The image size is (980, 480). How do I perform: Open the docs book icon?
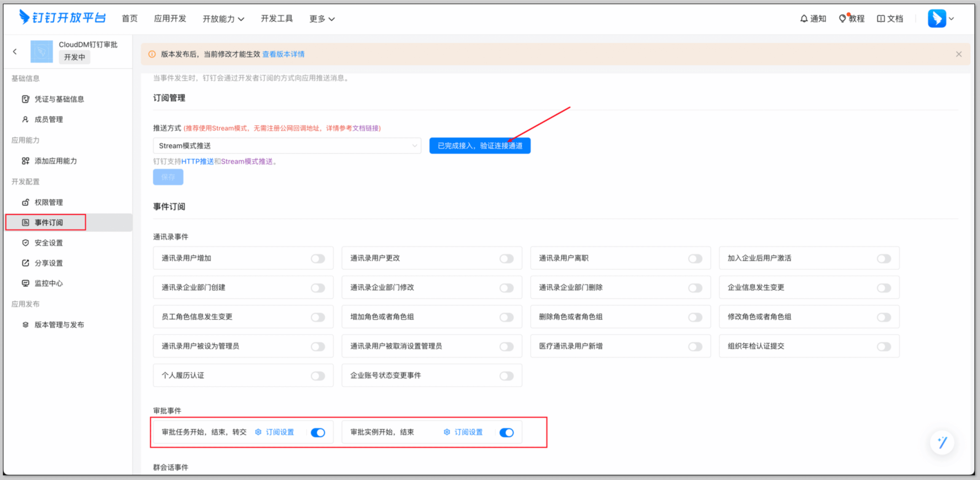point(881,19)
